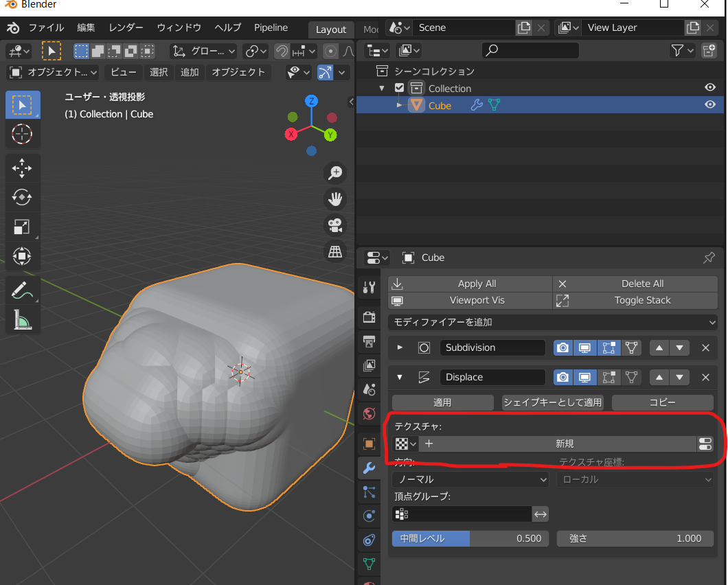Open the Pipeline menu
The width and height of the screenshot is (728, 585).
click(x=271, y=28)
